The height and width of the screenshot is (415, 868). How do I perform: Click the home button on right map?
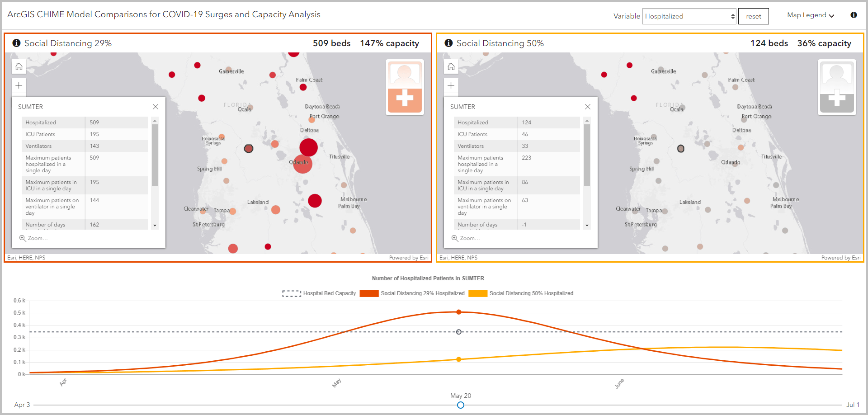pyautogui.click(x=451, y=67)
